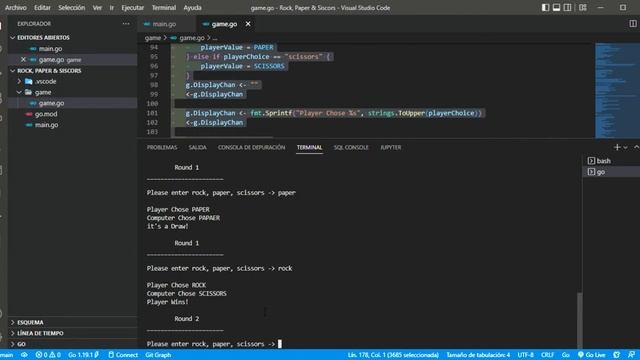Click the Lín. 178, Col. 1 position indicator
Viewport: 640px width, 360px height.
pyautogui.click(x=393, y=355)
